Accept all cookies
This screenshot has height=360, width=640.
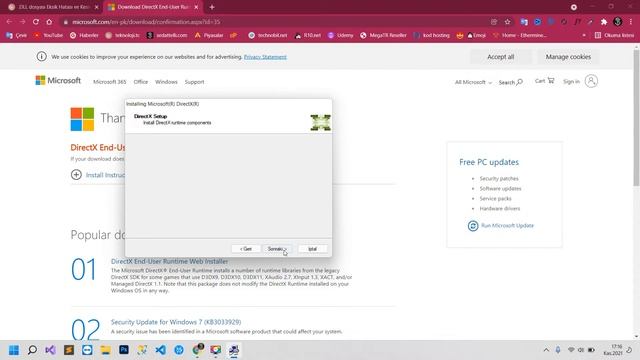click(500, 57)
